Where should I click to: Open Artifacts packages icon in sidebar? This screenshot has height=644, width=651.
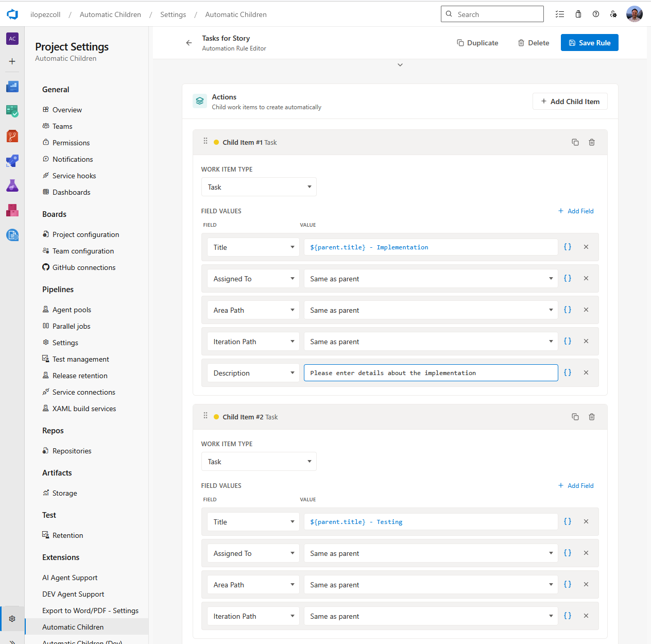(12, 210)
